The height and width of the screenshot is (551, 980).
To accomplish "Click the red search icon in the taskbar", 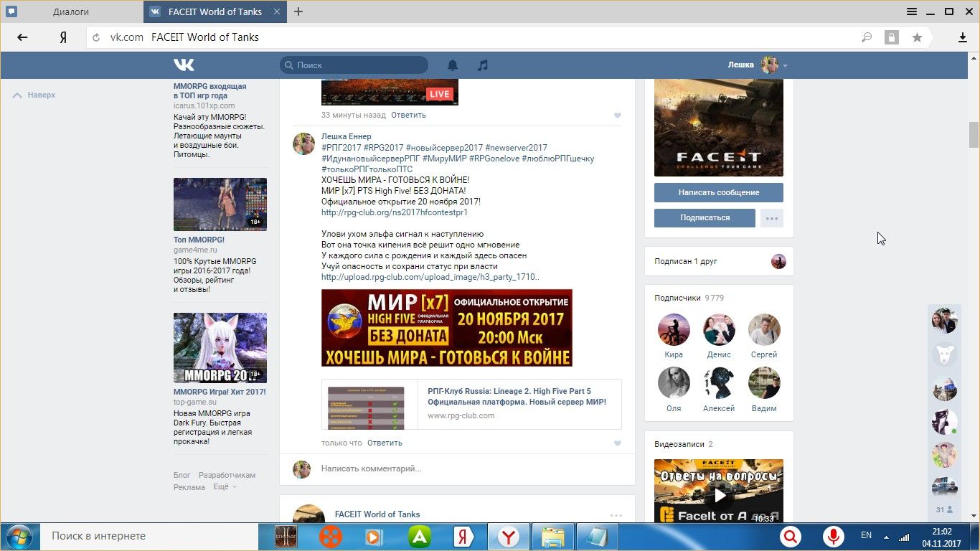I will coord(791,537).
